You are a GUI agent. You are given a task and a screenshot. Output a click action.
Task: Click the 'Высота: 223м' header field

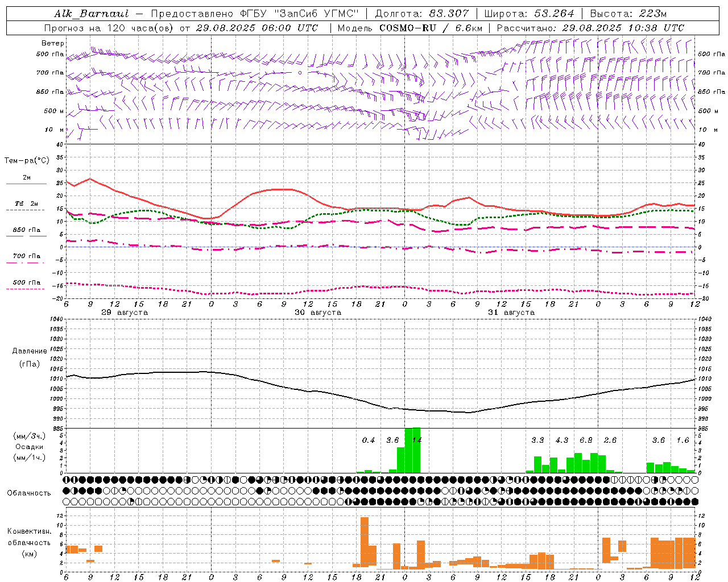point(628,14)
